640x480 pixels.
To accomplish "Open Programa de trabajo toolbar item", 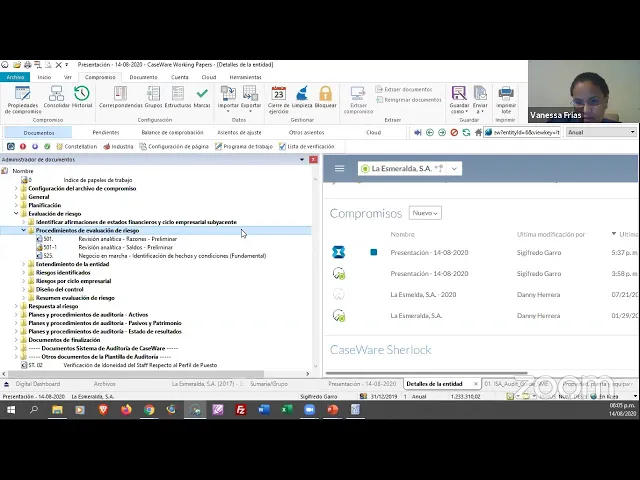I will (244, 147).
